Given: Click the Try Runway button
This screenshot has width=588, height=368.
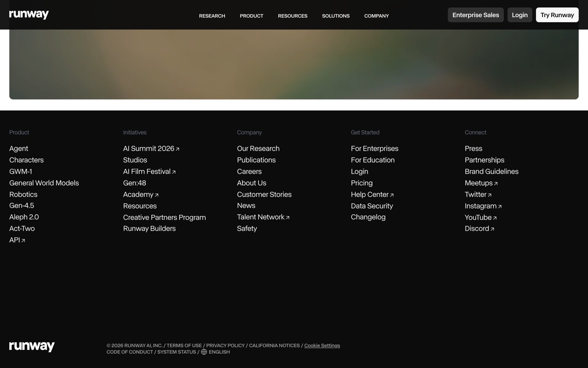Looking at the screenshot, I should coord(557,15).
